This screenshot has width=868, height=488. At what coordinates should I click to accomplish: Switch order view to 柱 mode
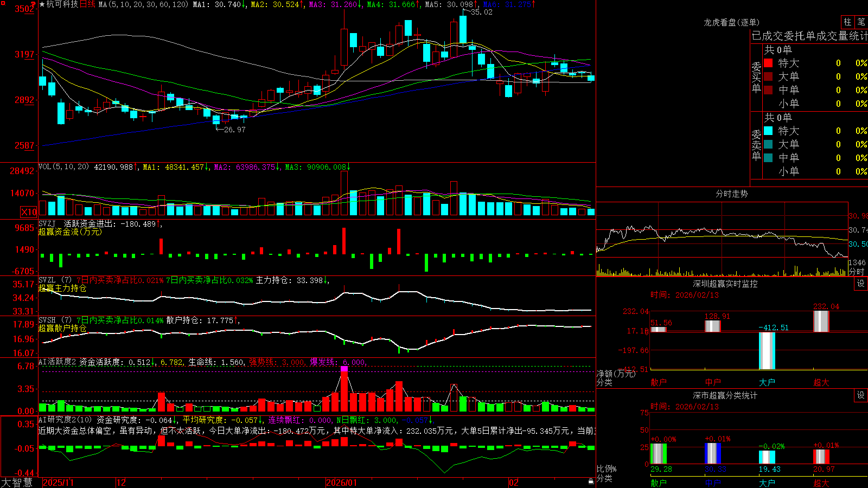pos(847,22)
